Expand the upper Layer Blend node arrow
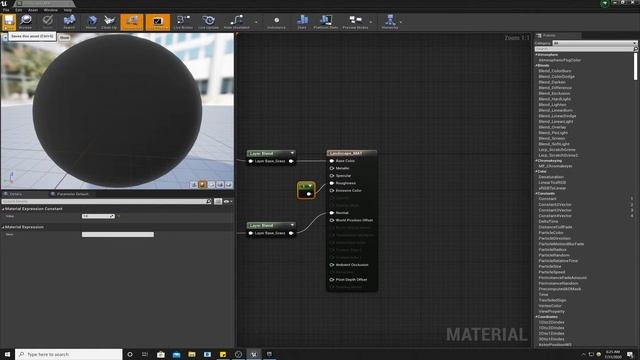 click(292, 153)
